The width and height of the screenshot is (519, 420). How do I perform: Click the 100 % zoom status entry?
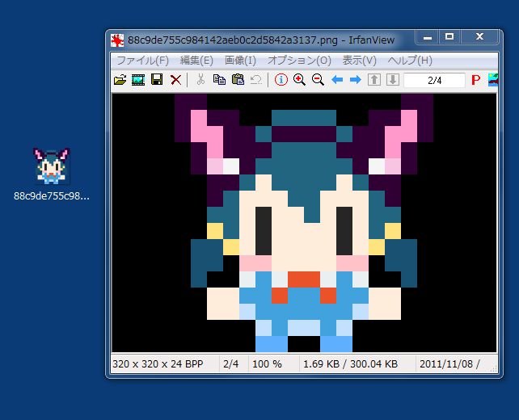click(267, 364)
